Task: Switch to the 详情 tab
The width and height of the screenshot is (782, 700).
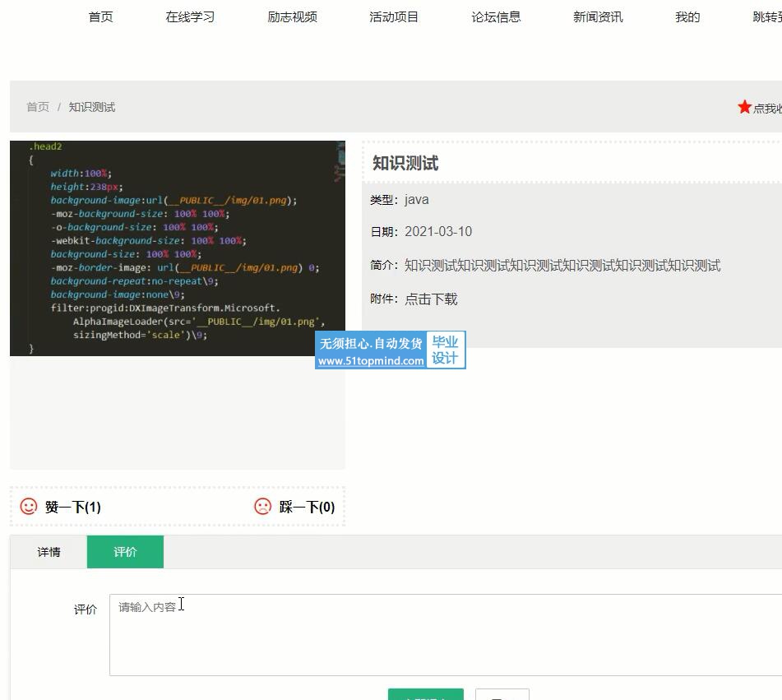Action: coord(49,552)
